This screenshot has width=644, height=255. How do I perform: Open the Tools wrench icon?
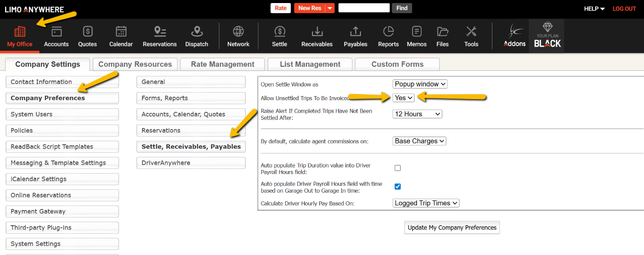pyautogui.click(x=471, y=32)
